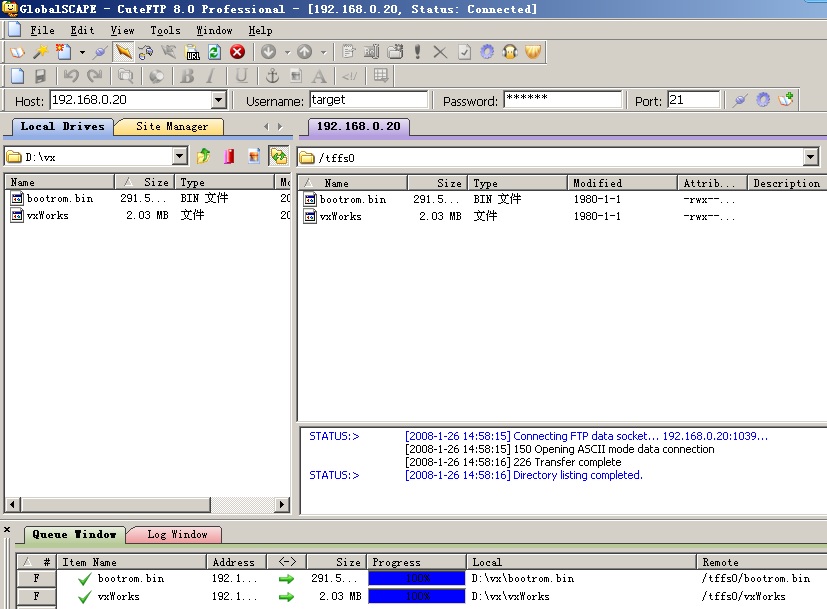827x609 pixels.
Task: Click the Save floppy disk icon
Action: 40,76
